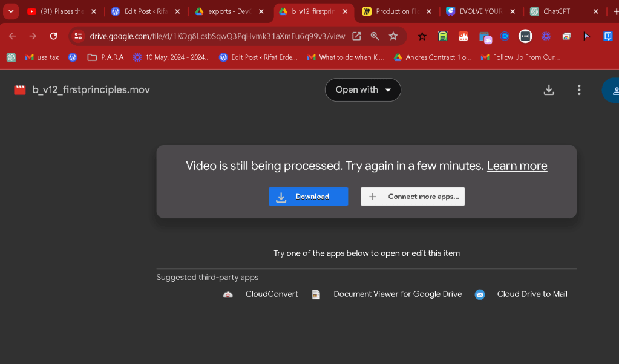Click the cursor arrow extension icon
This screenshot has height=364, width=619.
[587, 36]
